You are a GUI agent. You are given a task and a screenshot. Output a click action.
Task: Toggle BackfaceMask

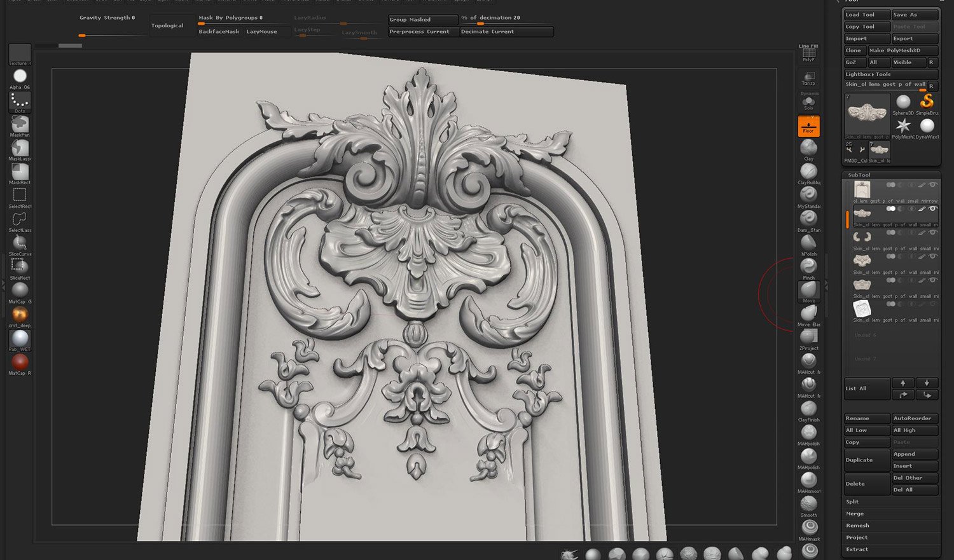coord(219,31)
